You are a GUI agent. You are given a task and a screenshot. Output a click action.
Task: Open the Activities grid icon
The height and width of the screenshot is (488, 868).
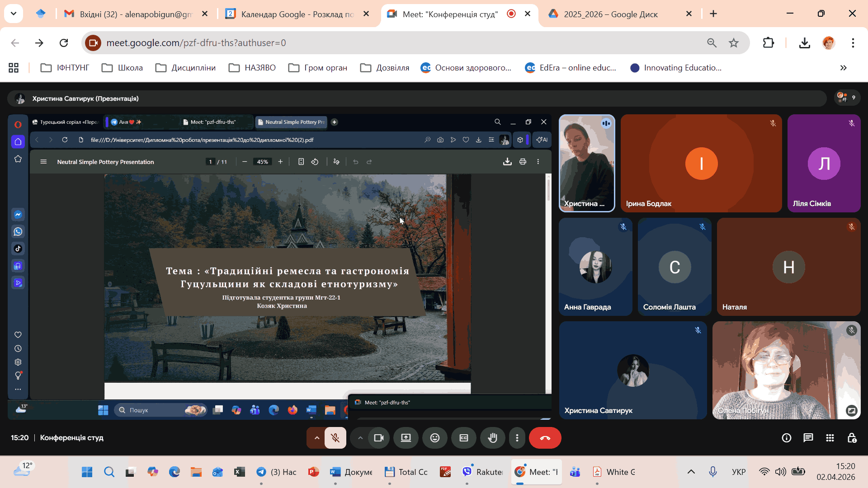(830, 438)
